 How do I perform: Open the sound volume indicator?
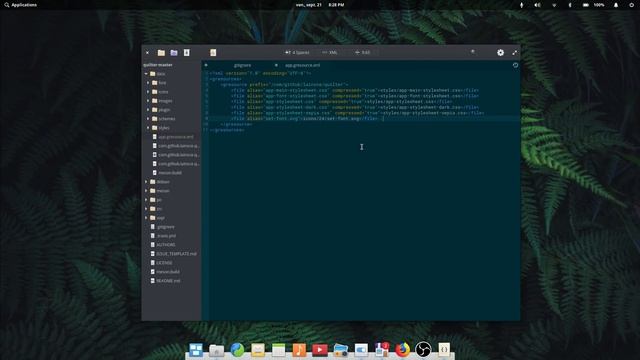coord(538,5)
